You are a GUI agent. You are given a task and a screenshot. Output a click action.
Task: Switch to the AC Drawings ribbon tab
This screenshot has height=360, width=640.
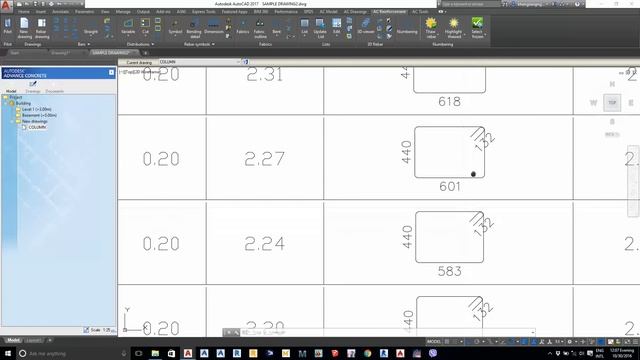tap(355, 12)
